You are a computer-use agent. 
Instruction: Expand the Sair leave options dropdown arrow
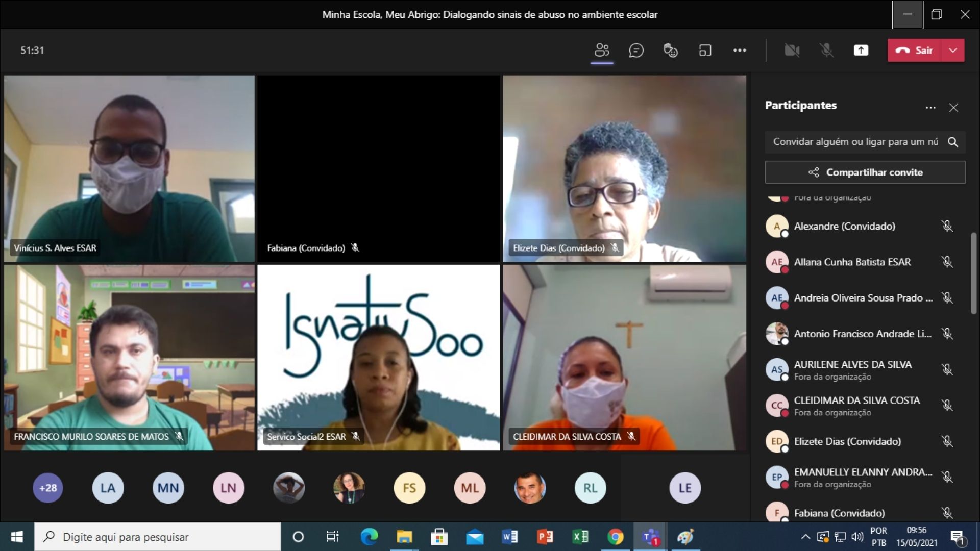[953, 51]
